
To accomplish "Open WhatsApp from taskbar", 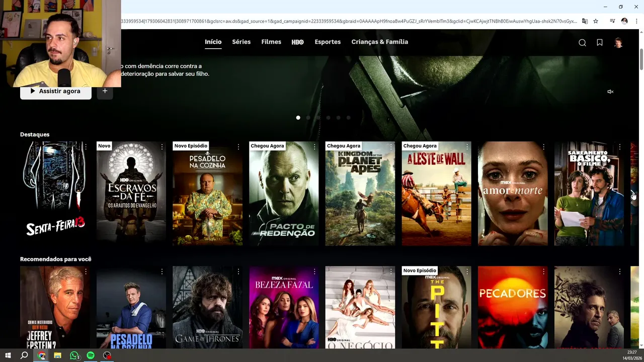I will [x=74, y=355].
